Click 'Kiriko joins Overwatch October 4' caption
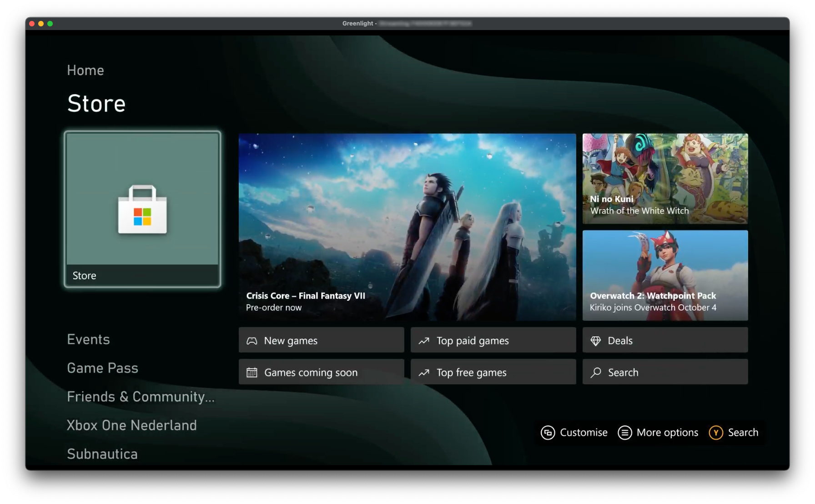This screenshot has width=815, height=504. click(x=653, y=308)
